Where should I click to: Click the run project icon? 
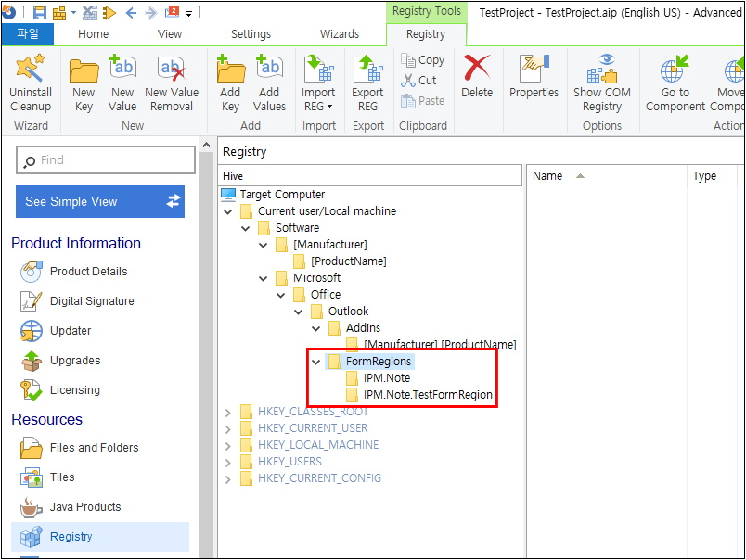point(109,13)
